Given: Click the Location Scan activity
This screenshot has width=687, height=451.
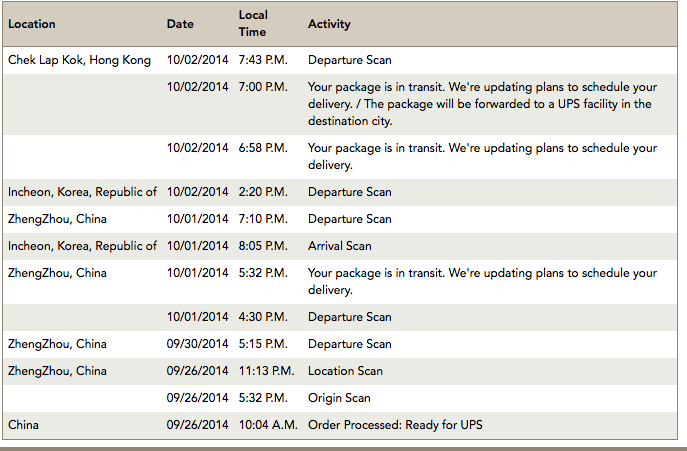Looking at the screenshot, I should pos(345,371).
